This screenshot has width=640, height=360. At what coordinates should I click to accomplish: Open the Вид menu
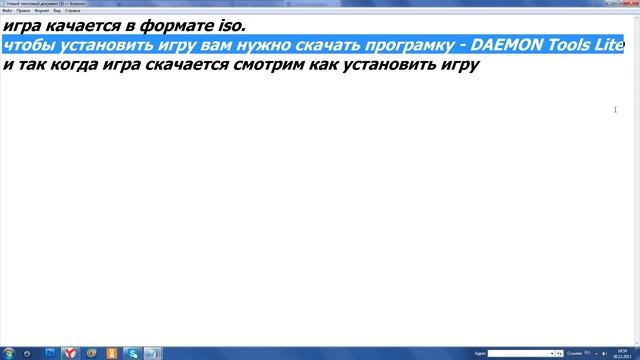(x=57, y=11)
